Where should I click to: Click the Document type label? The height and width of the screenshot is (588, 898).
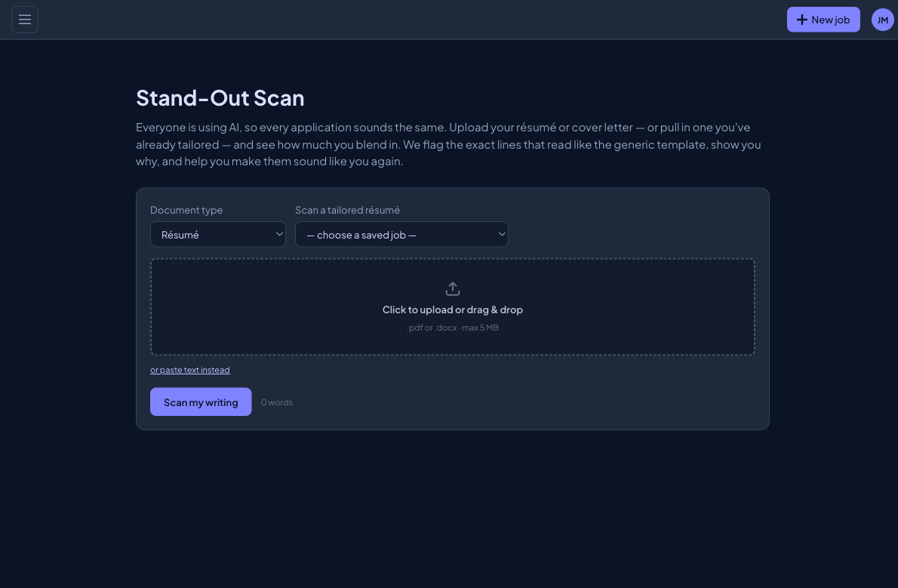click(x=186, y=210)
